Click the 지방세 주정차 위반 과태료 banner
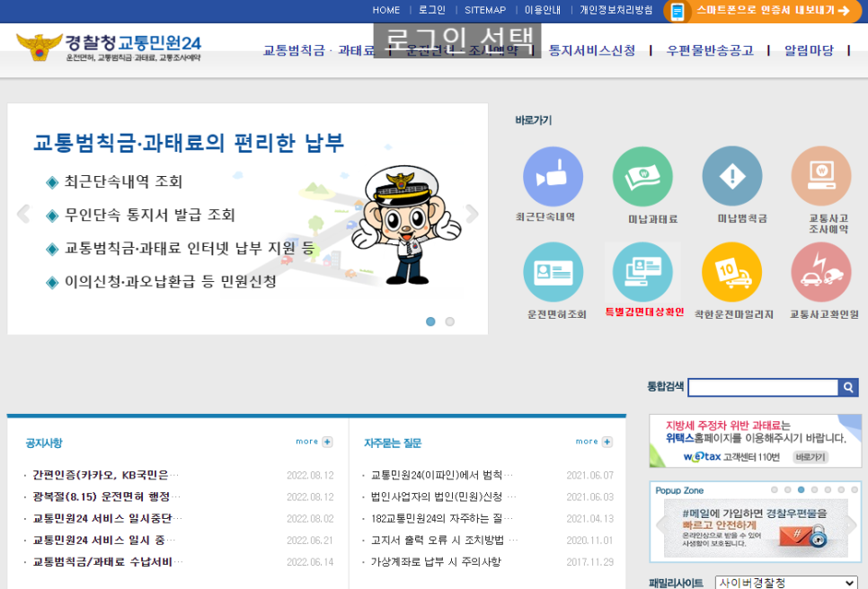Image resolution: width=868 pixels, height=589 pixels. [755, 441]
